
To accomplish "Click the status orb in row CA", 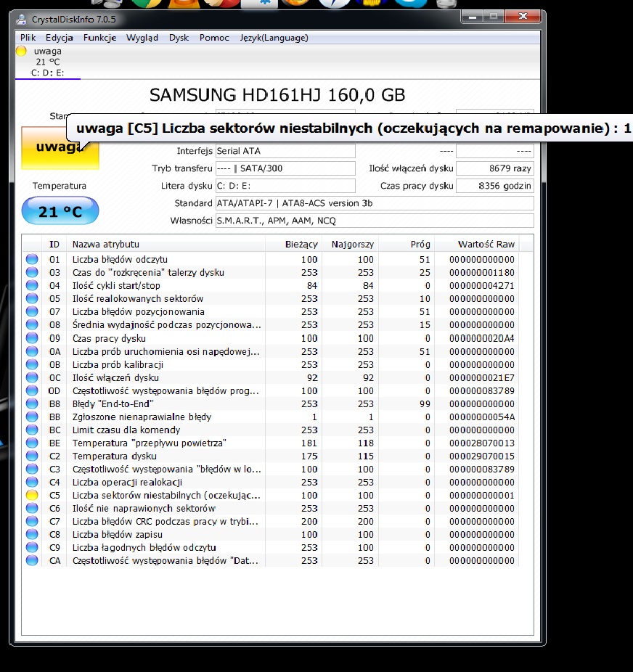I will tap(32, 560).
